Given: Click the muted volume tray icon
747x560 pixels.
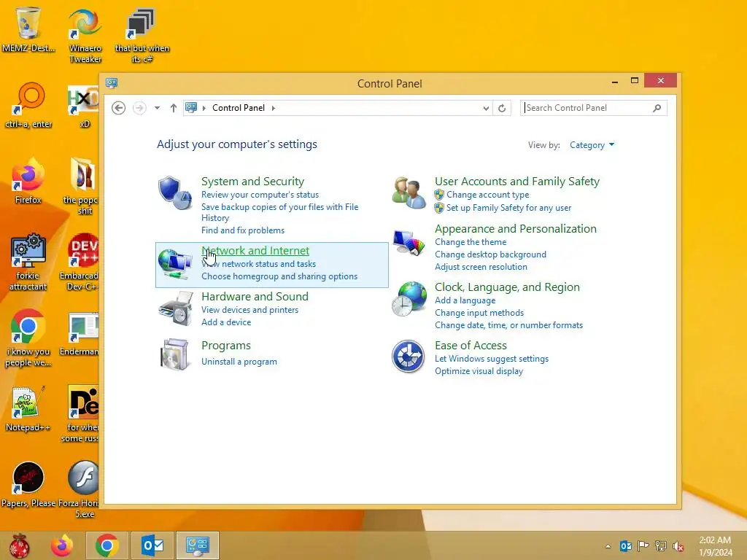Looking at the screenshot, I should [678, 546].
